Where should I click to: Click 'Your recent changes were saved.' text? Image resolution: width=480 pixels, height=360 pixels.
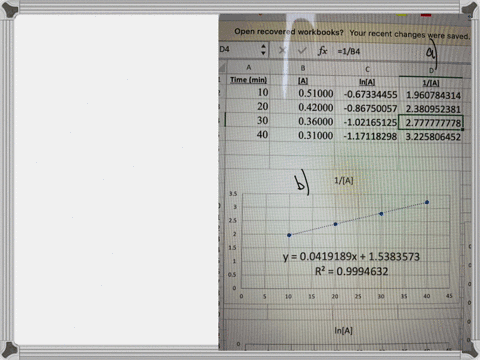[x=410, y=34]
